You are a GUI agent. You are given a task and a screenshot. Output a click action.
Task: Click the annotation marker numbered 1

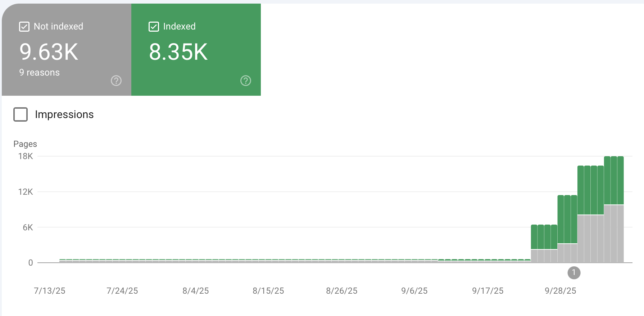point(574,273)
